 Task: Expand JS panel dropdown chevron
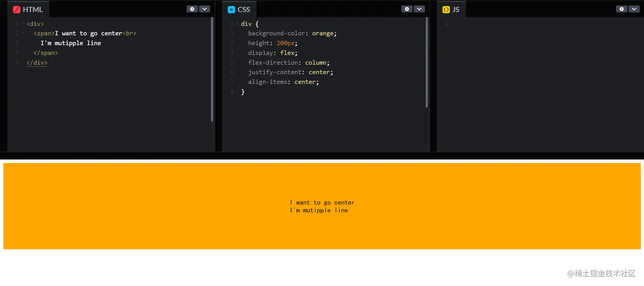(634, 9)
